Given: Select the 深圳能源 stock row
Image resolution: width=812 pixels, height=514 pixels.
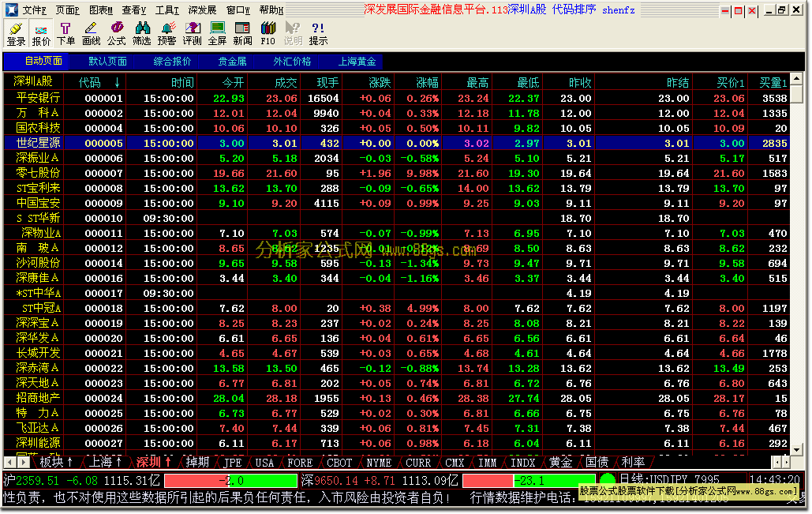Looking at the screenshot, I should 397,443.
